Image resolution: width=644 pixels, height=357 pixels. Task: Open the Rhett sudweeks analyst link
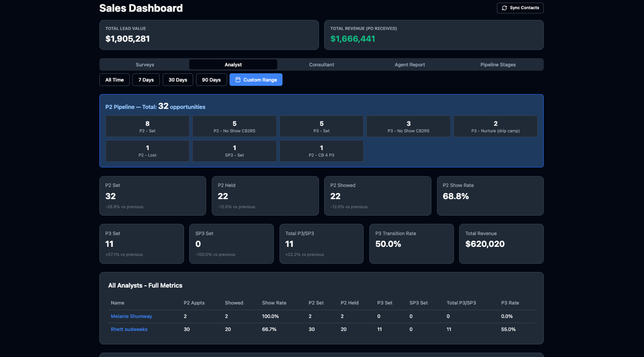tap(129, 329)
